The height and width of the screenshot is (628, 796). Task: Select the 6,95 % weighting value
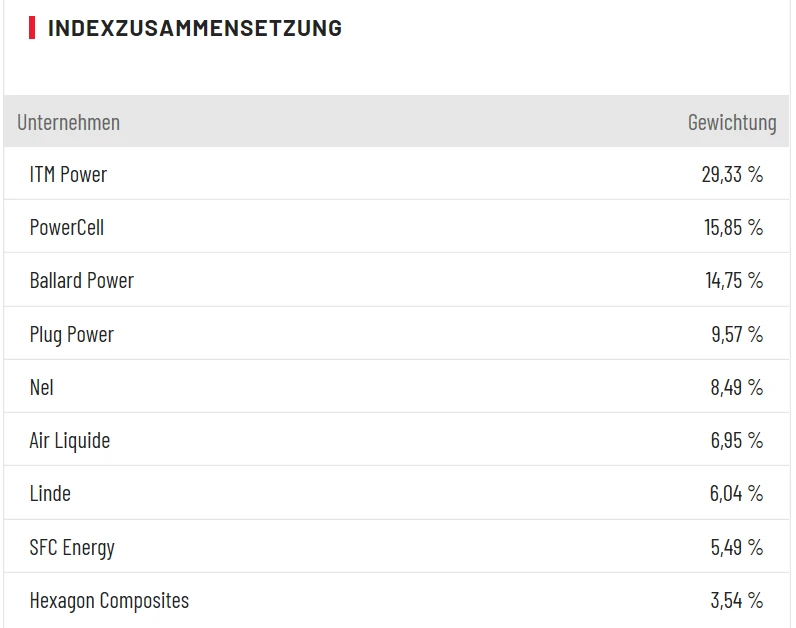point(737,440)
